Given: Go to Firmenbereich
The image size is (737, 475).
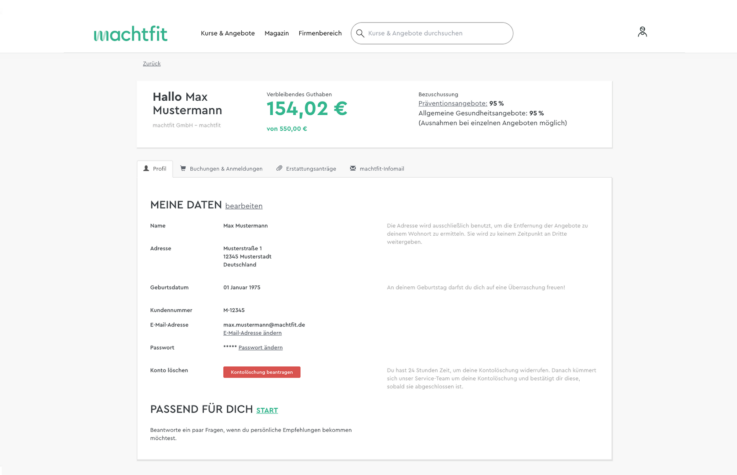Looking at the screenshot, I should (x=320, y=33).
